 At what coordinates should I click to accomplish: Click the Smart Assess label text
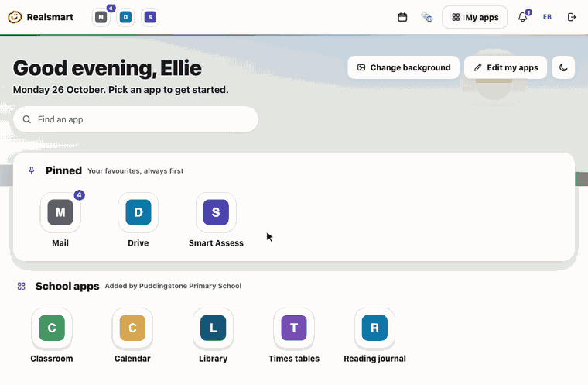(216, 243)
